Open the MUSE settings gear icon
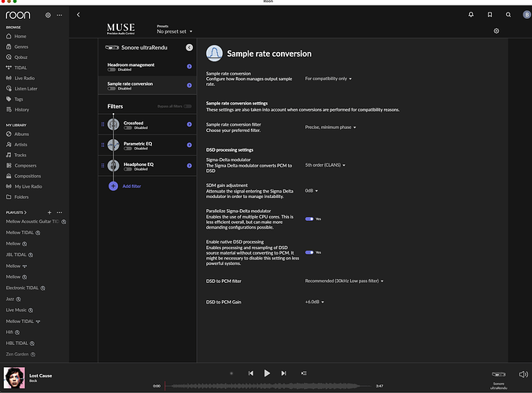Viewport: 532px width, 393px height. [497, 31]
